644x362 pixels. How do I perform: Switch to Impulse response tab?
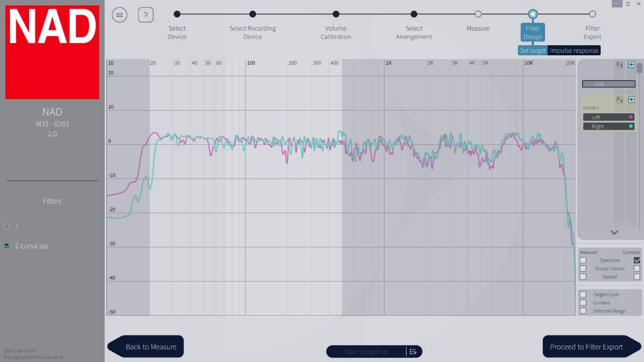[x=574, y=50]
